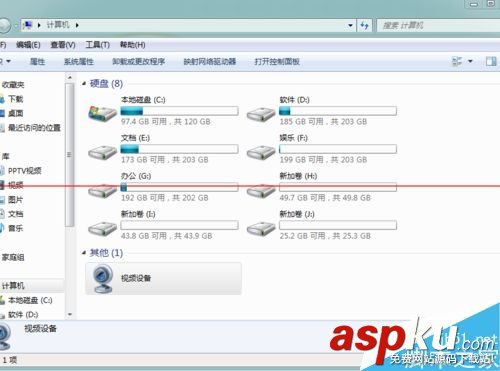Click the C: drive usage bar
This screenshot has height=371, width=500.
179,111
